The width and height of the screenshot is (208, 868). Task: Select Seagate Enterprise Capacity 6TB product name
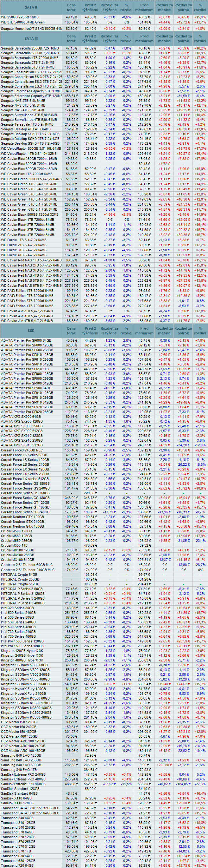[31, 96]
